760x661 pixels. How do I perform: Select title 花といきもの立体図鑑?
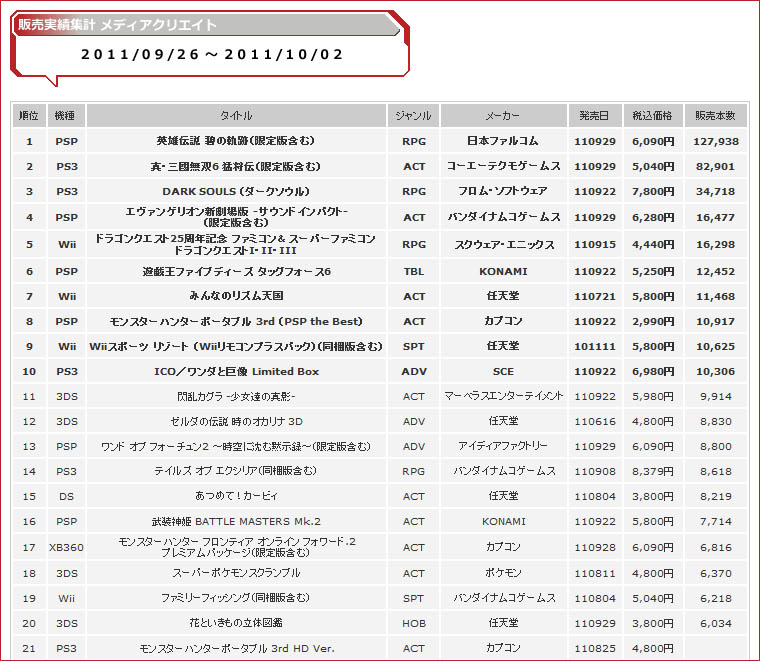[x=236, y=623]
